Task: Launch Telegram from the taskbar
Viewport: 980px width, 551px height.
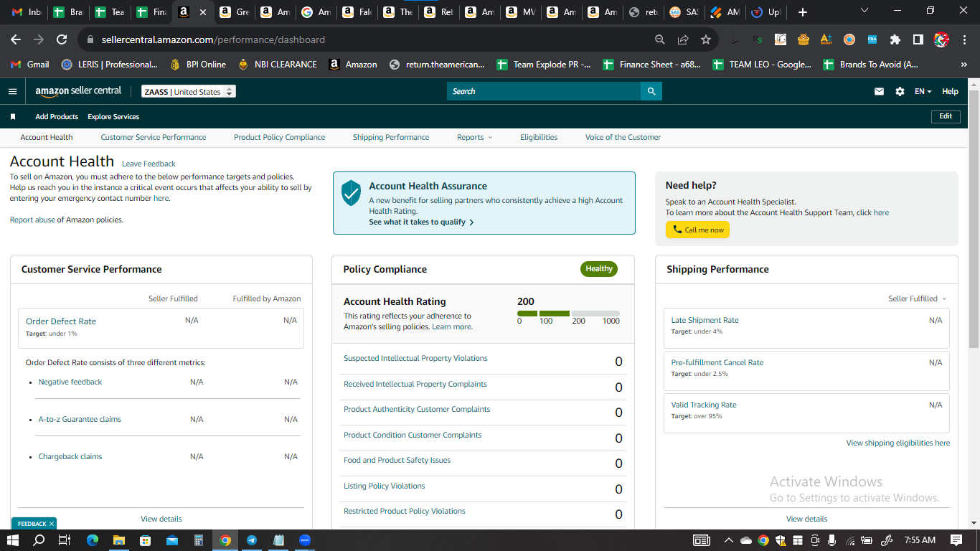Action: [x=252, y=540]
